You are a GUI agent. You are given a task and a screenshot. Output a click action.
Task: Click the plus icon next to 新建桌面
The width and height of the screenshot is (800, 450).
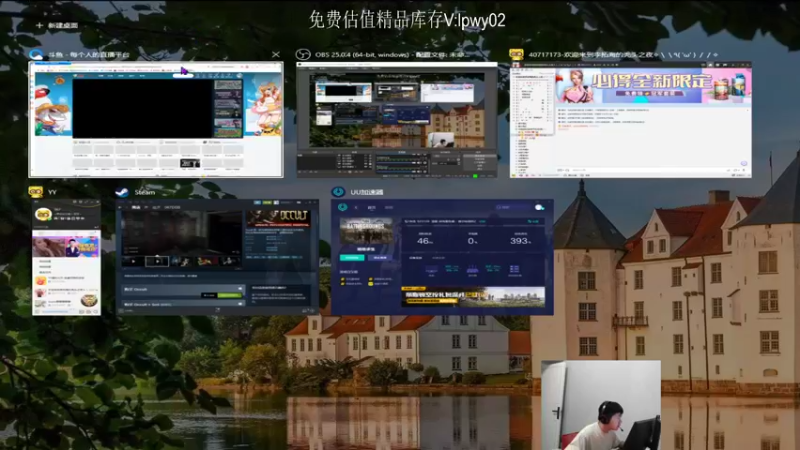point(39,25)
